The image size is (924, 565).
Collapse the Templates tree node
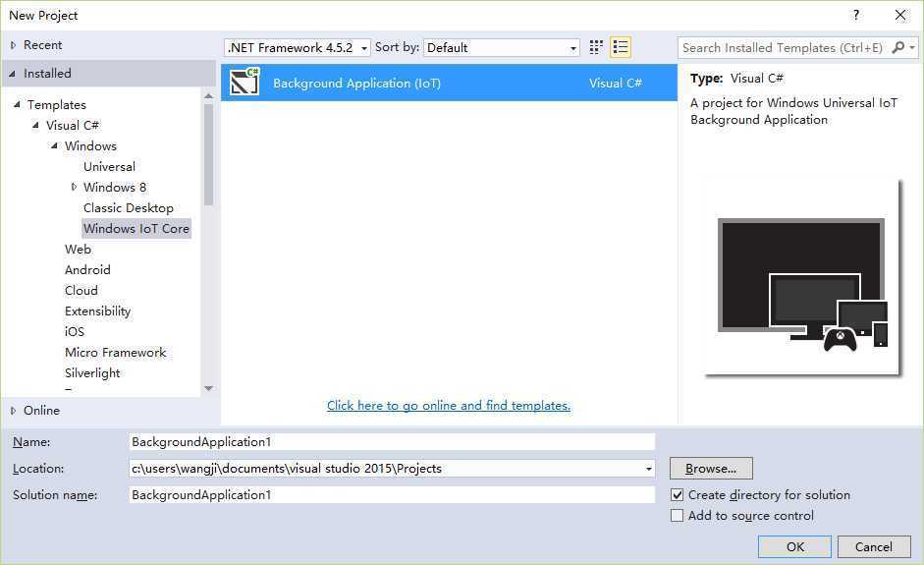point(17,104)
